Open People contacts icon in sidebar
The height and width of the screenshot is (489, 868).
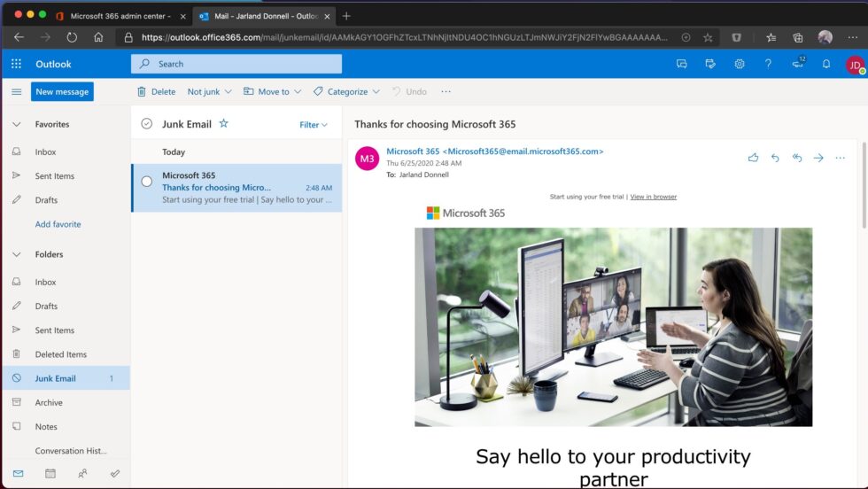coord(82,473)
